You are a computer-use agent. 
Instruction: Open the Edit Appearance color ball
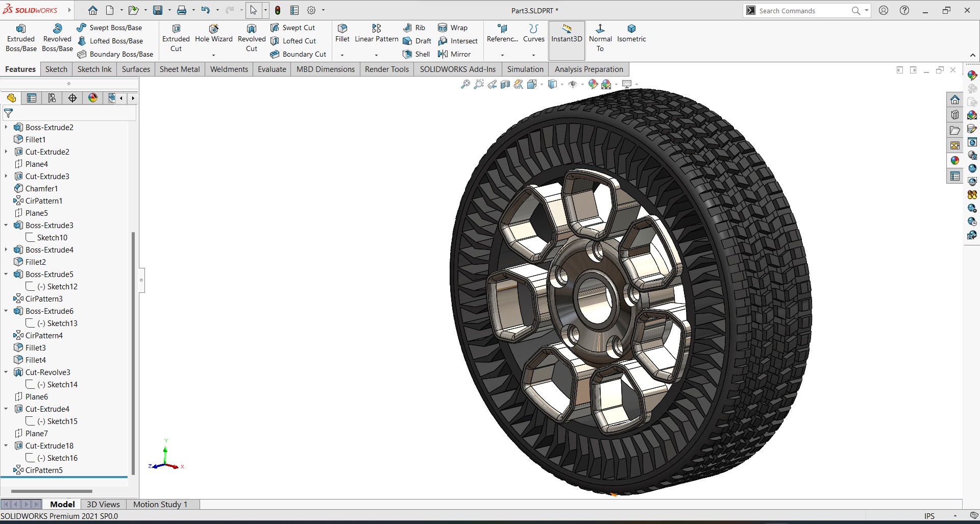click(x=593, y=85)
